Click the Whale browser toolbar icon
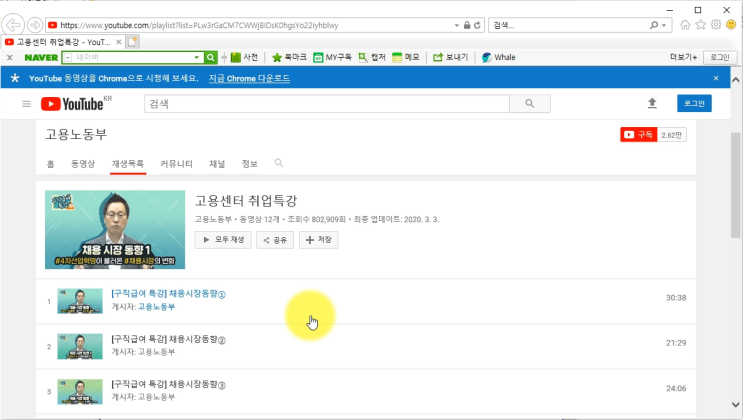 (498, 57)
